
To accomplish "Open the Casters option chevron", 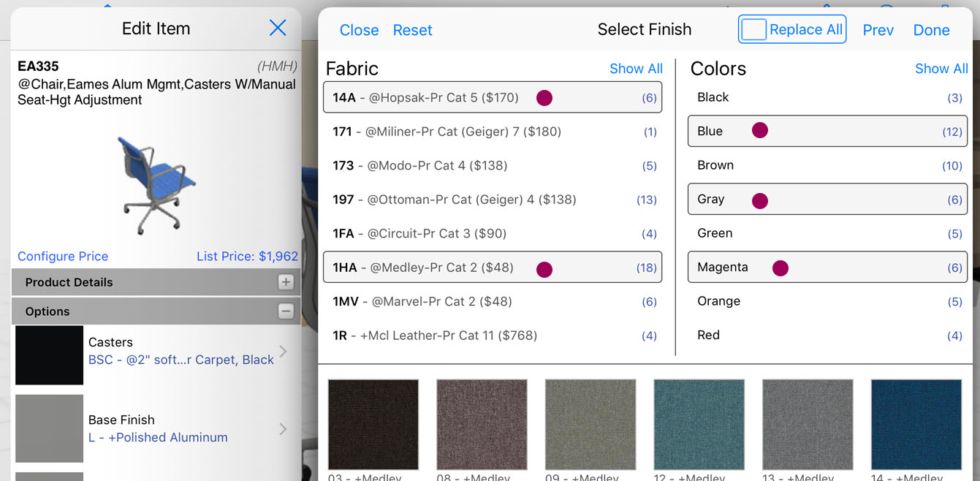I will tap(284, 352).
